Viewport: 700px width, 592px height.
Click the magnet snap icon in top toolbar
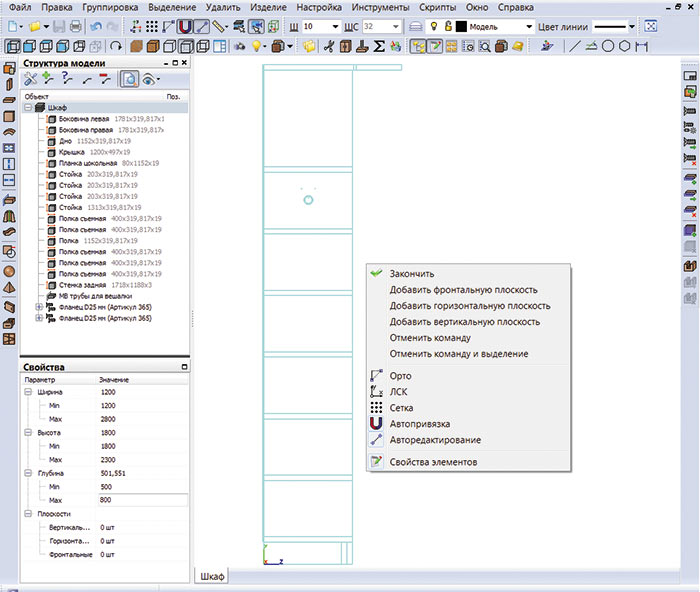(185, 25)
